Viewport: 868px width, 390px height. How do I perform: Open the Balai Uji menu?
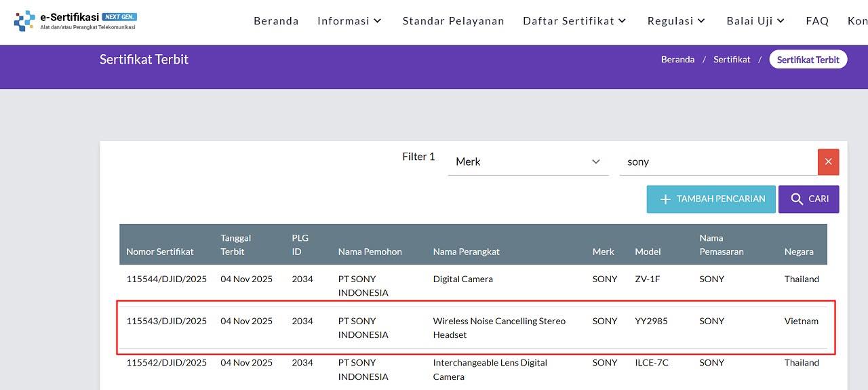tap(755, 21)
